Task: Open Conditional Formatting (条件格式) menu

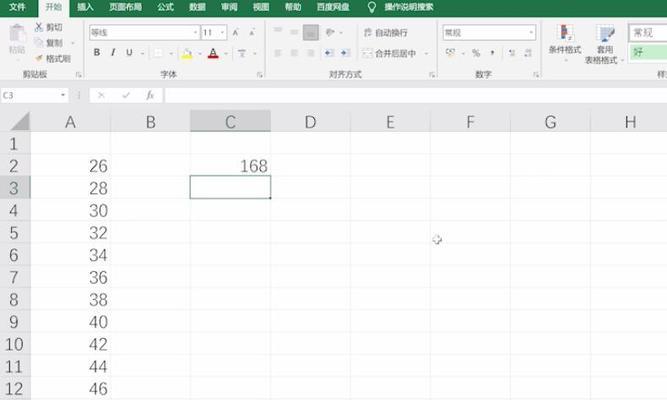Action: (x=564, y=42)
